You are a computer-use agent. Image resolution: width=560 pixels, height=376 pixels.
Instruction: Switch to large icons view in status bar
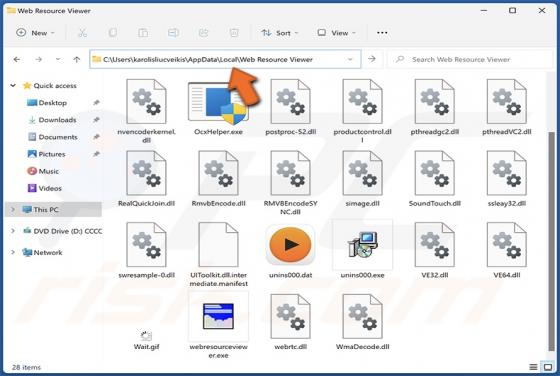[548, 367]
